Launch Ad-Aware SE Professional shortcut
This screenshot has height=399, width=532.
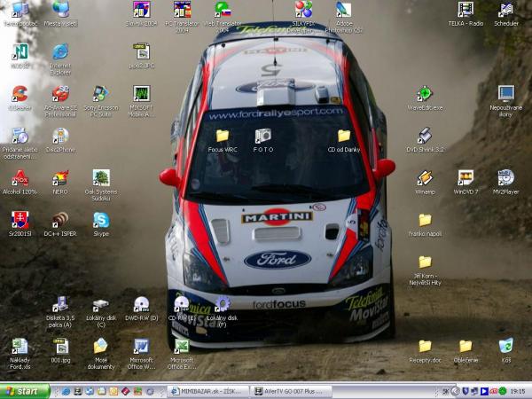[x=60, y=93]
